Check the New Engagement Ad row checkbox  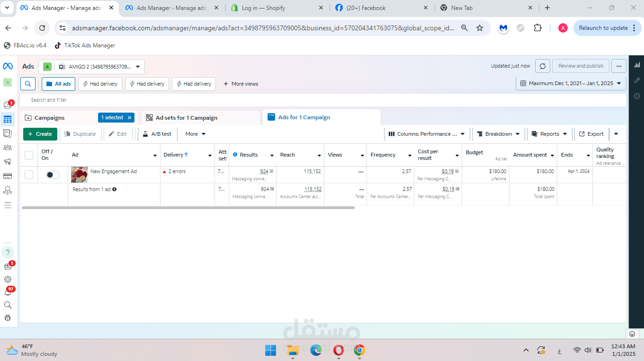[29, 175]
